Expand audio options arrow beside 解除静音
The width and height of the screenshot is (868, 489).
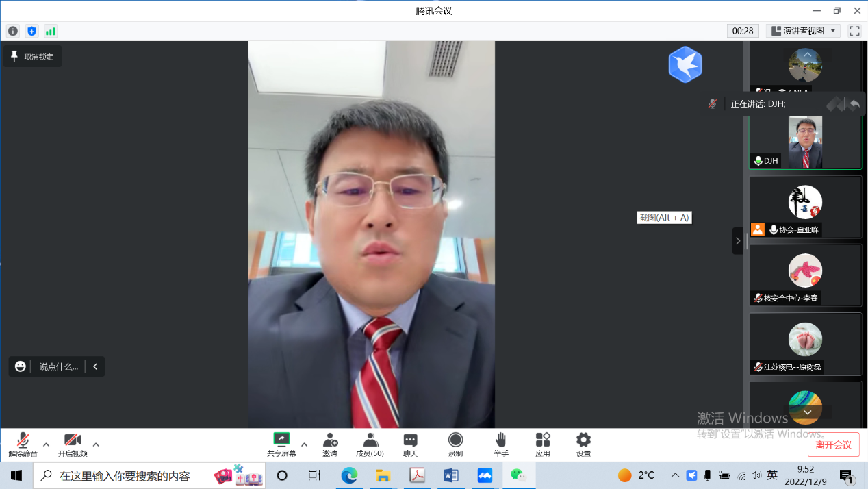[x=47, y=444]
